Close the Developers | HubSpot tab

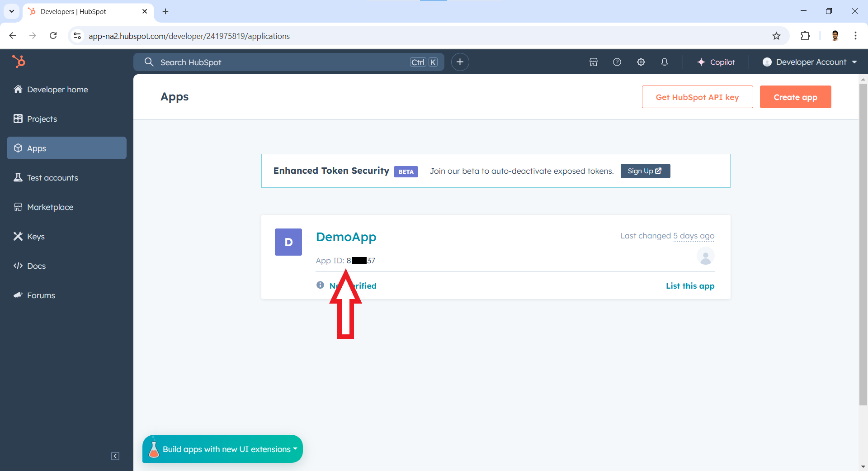click(x=145, y=11)
